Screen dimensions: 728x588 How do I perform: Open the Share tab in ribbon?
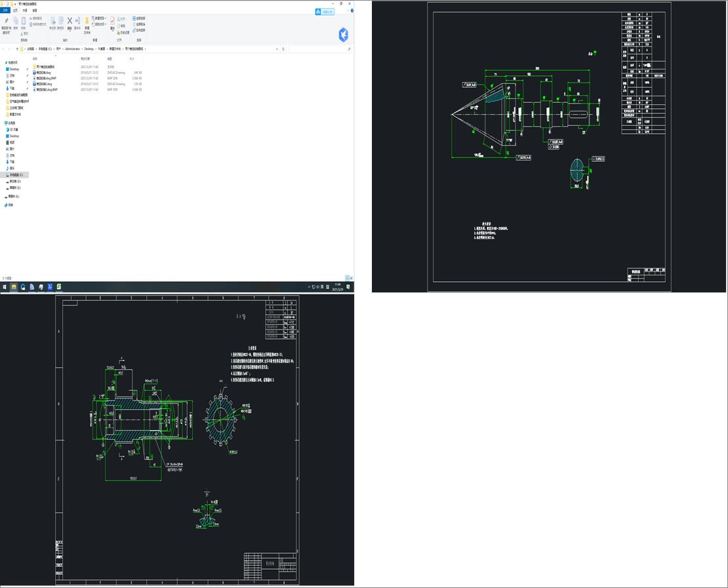pyautogui.click(x=25, y=10)
